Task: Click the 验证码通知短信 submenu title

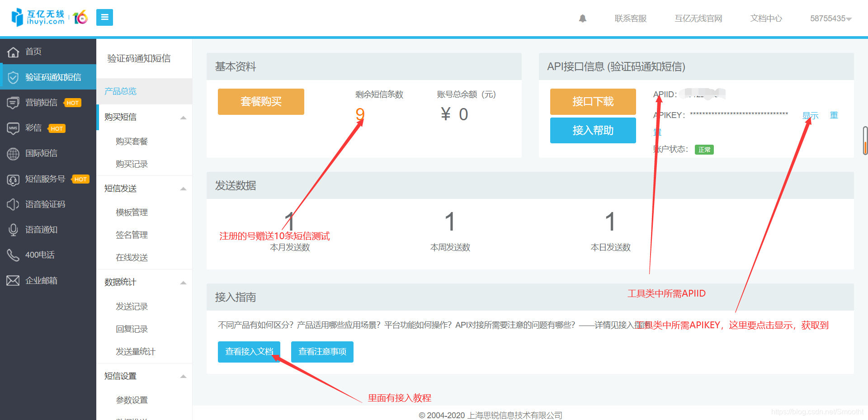Action: pos(139,58)
